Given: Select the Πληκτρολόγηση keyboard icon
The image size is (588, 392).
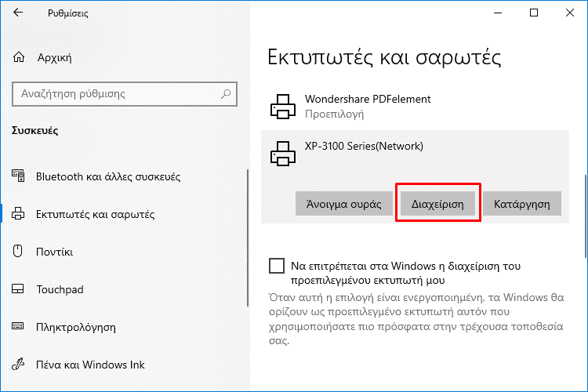Looking at the screenshot, I should pyautogui.click(x=17, y=326).
